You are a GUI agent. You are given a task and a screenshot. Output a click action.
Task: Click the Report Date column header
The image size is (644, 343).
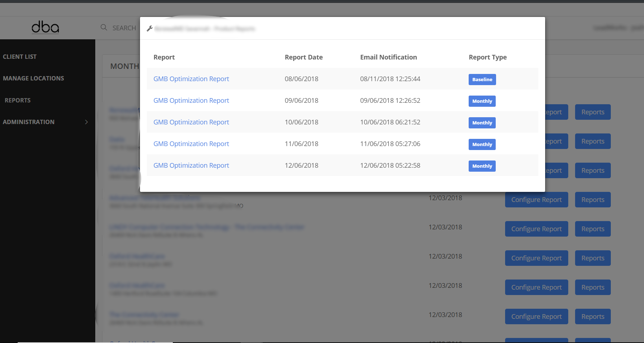click(x=303, y=57)
